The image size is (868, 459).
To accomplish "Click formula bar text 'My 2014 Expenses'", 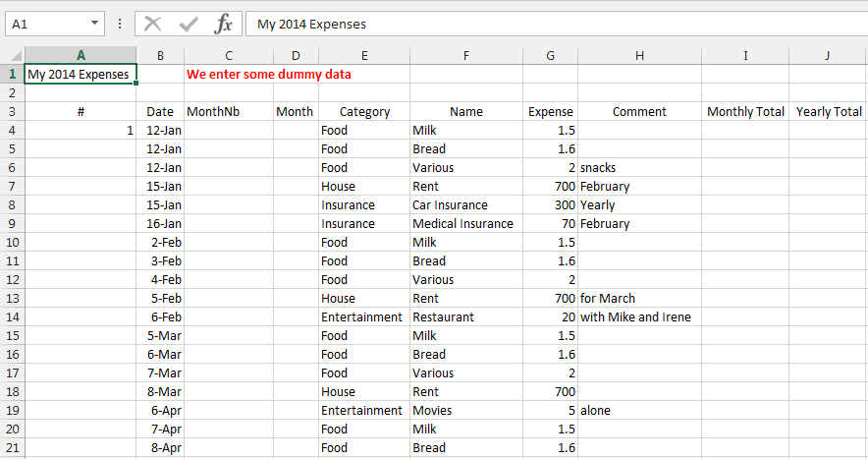I will [311, 24].
